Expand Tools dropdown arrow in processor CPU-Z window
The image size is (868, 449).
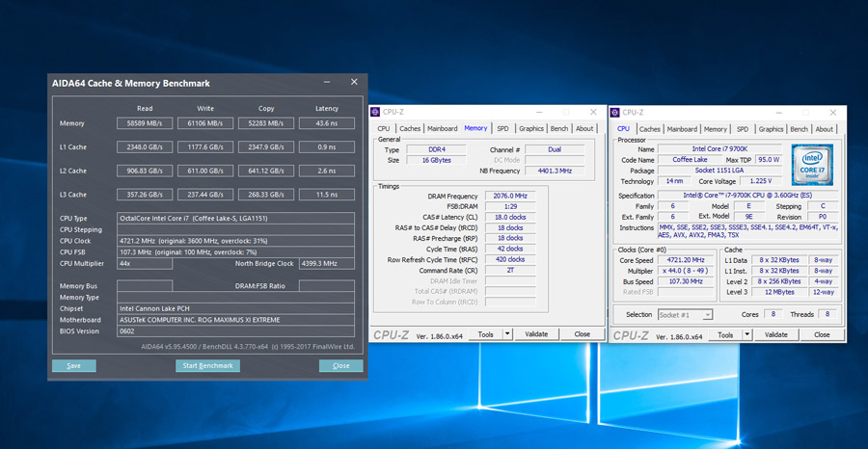coord(747,335)
